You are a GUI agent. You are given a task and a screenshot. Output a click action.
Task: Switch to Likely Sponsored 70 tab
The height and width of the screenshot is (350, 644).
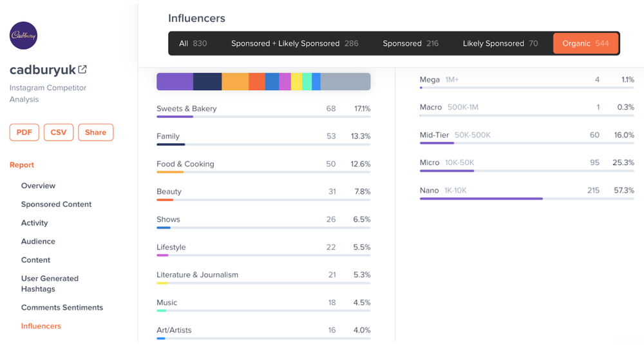pos(500,43)
